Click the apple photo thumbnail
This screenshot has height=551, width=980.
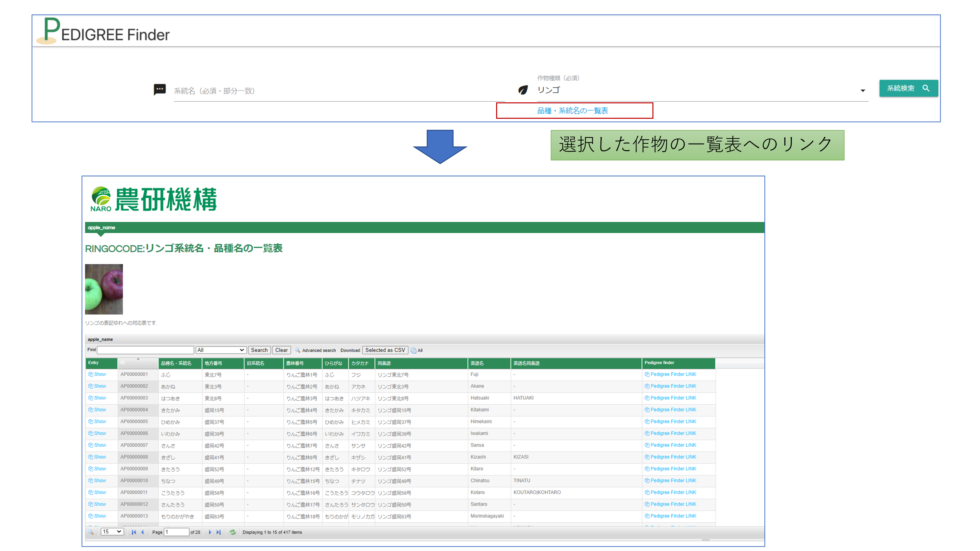(104, 289)
